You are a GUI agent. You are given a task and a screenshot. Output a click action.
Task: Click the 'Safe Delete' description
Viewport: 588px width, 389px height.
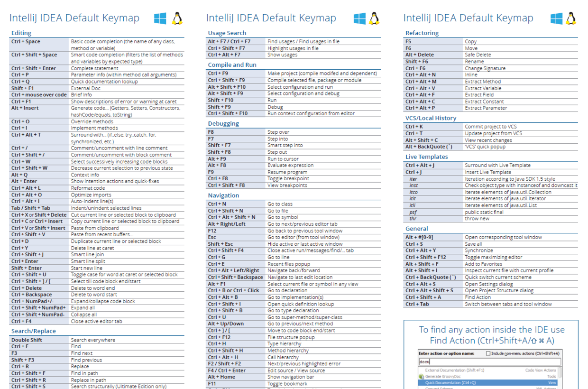pyautogui.click(x=478, y=55)
